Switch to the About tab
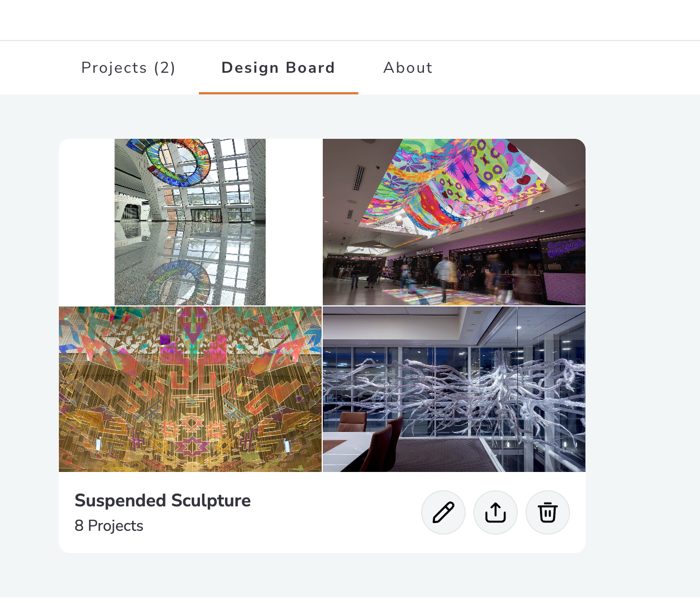Viewport: 700px width, 603px height. tap(408, 68)
